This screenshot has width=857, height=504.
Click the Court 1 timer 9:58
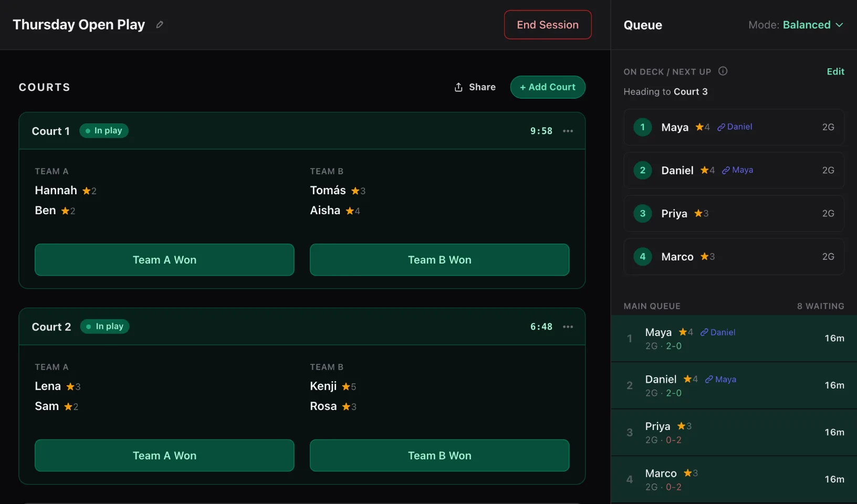click(541, 131)
